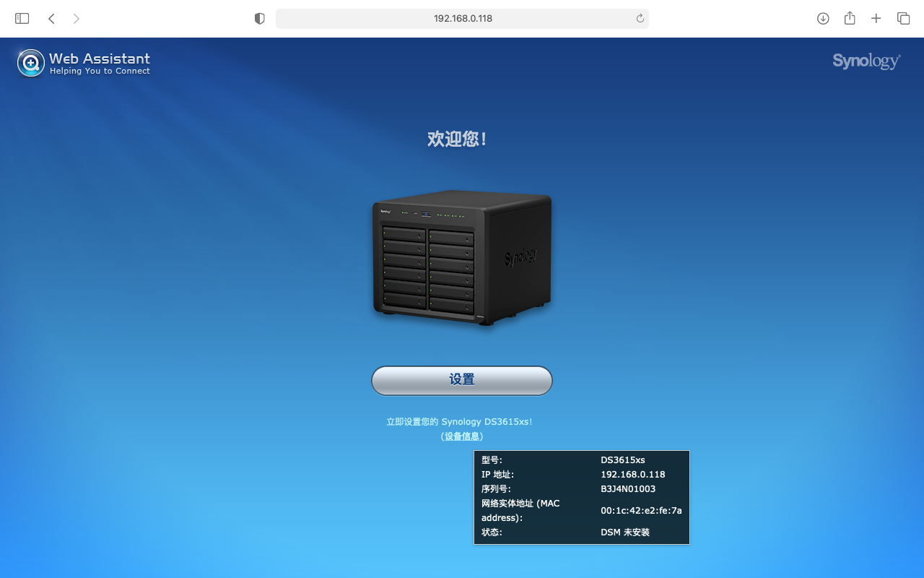The height and width of the screenshot is (578, 924).
Task: Click the Web Assistant title text
Action: [x=100, y=59]
